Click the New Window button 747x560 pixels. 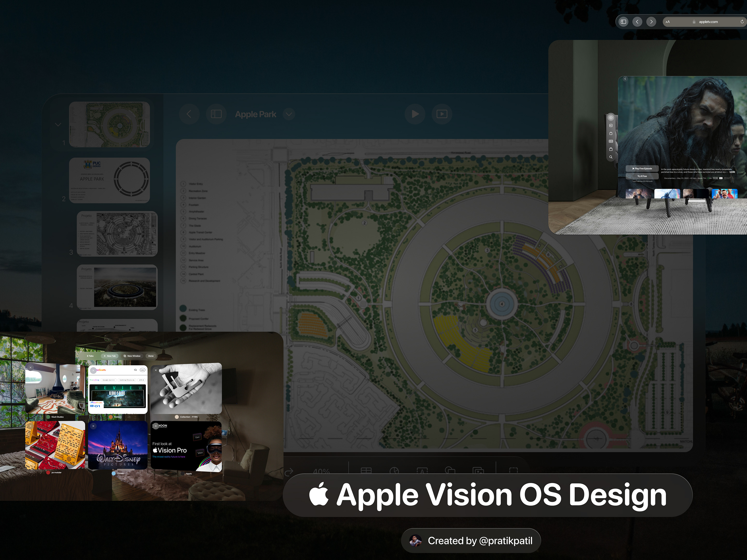coord(132,356)
